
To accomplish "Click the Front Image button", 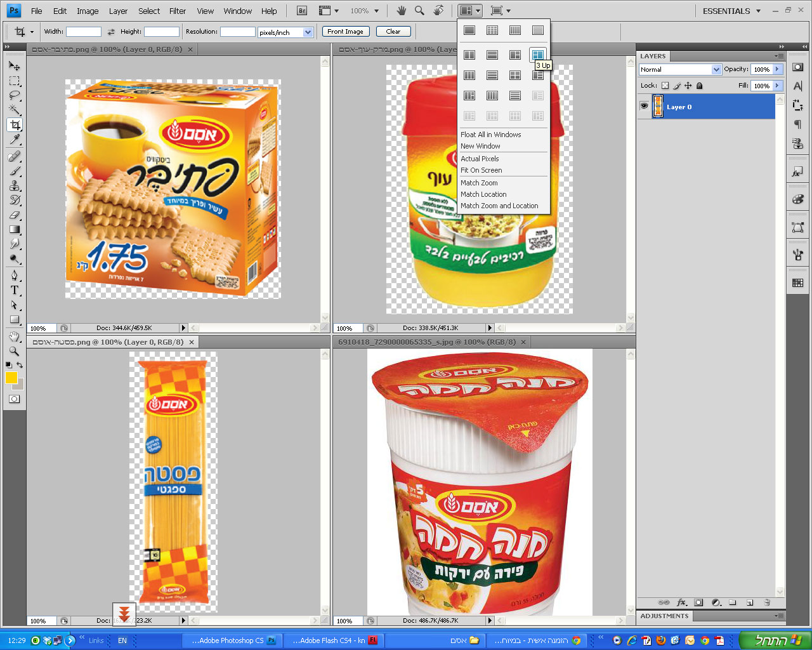I will 345,32.
